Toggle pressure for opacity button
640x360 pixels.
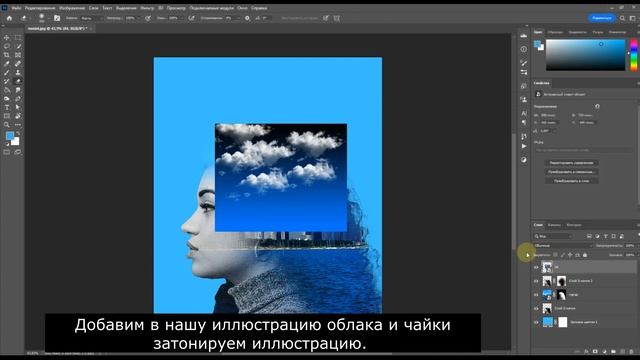tap(148, 18)
